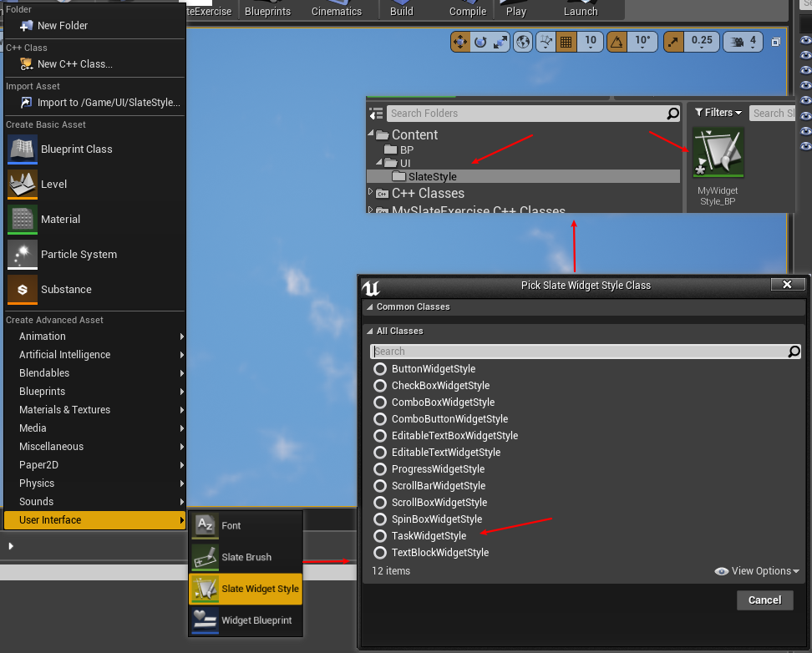This screenshot has height=653, width=812.
Task: Open scale snap 0.25 dropdown
Action: click(702, 42)
